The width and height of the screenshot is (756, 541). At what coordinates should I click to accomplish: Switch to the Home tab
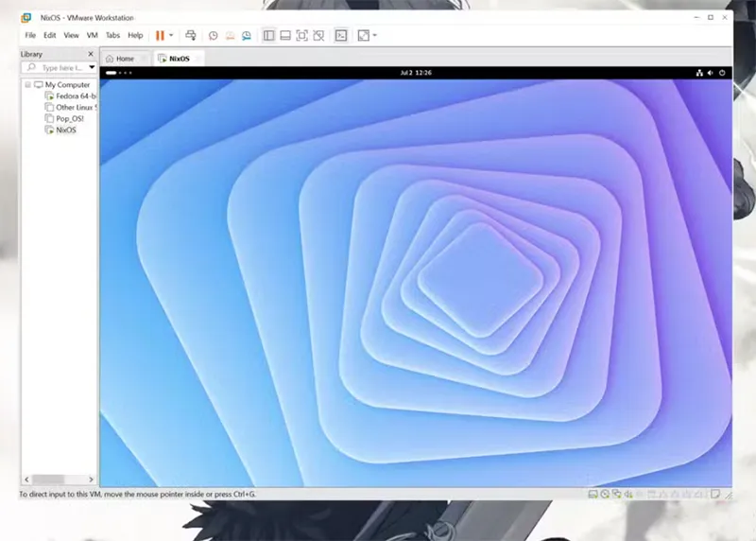(x=126, y=59)
